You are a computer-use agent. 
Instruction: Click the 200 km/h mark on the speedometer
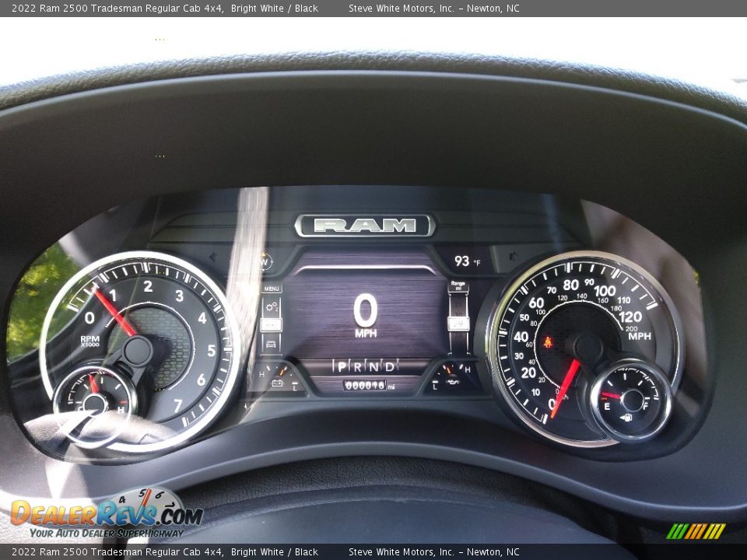click(631, 328)
